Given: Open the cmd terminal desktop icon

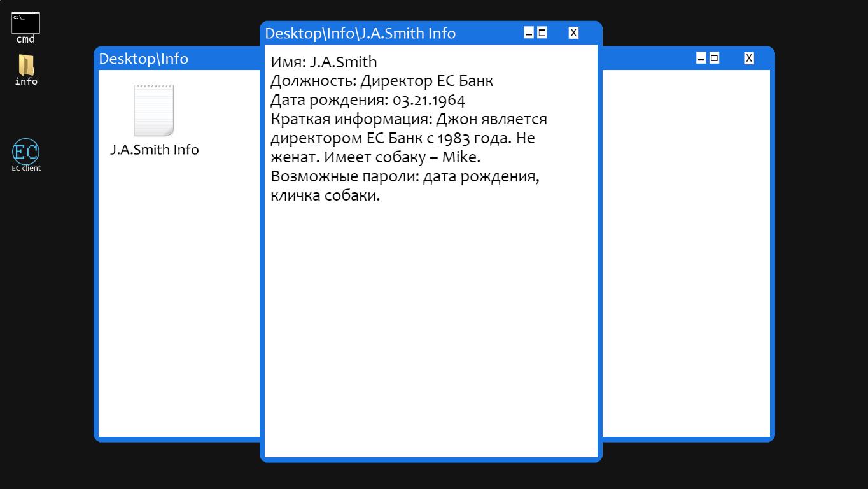Looking at the screenshot, I should click(25, 24).
